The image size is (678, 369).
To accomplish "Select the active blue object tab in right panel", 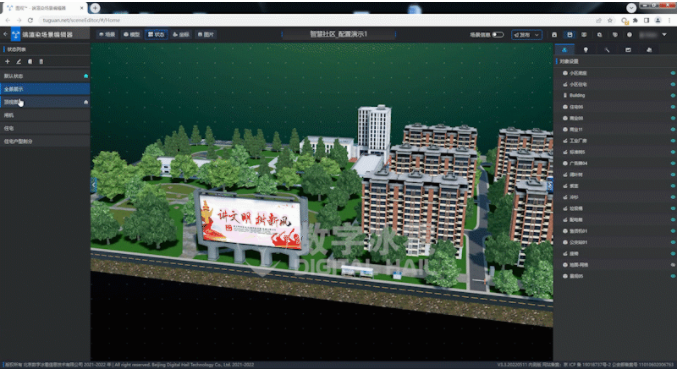I will coord(564,50).
